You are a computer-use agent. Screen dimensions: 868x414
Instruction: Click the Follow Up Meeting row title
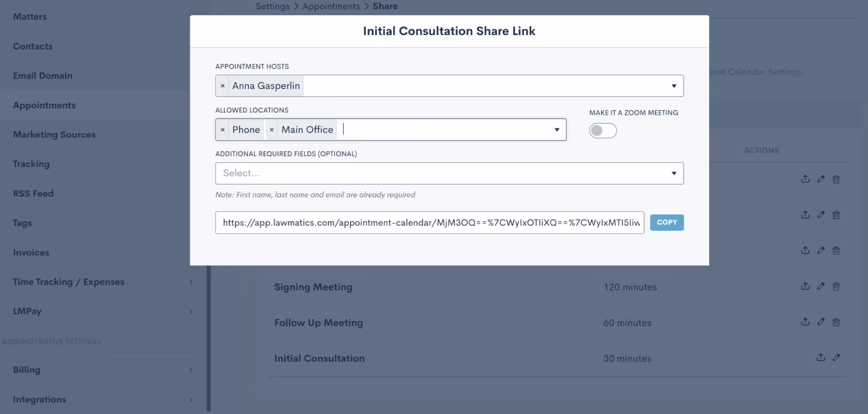[318, 322]
